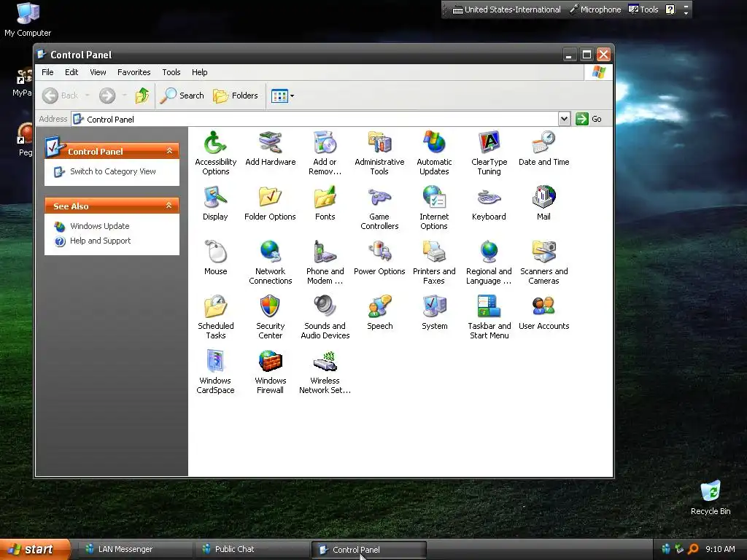Open Taskbar and Start Menu settings
The width and height of the screenshot is (747, 560).
[489, 316]
